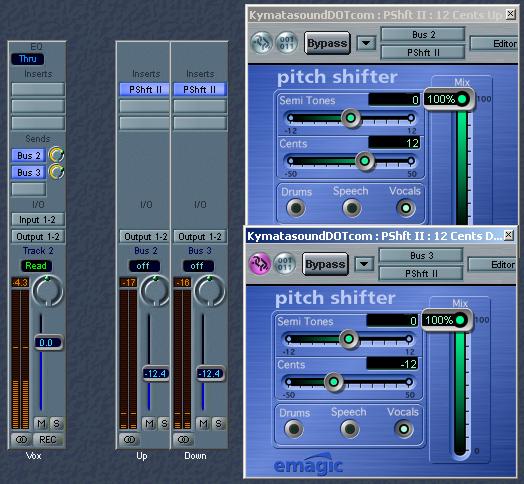Select Speech mode in Bus 2 plugin

352,208
